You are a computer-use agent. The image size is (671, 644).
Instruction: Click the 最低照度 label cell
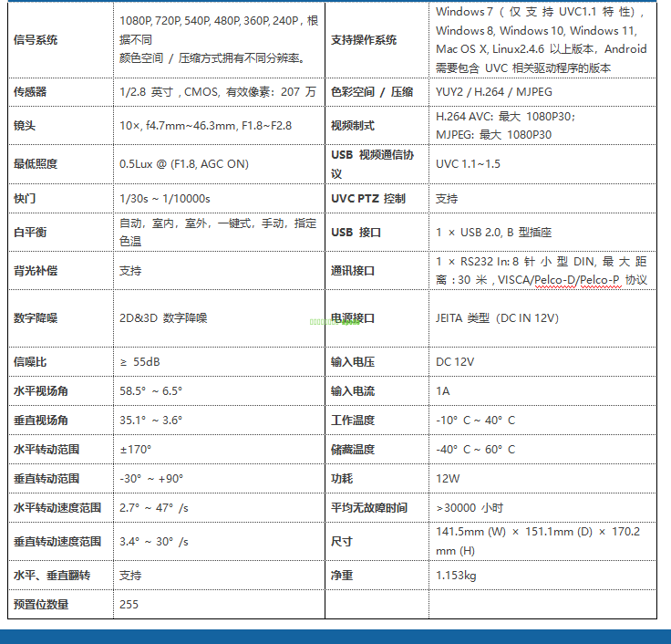click(x=36, y=164)
